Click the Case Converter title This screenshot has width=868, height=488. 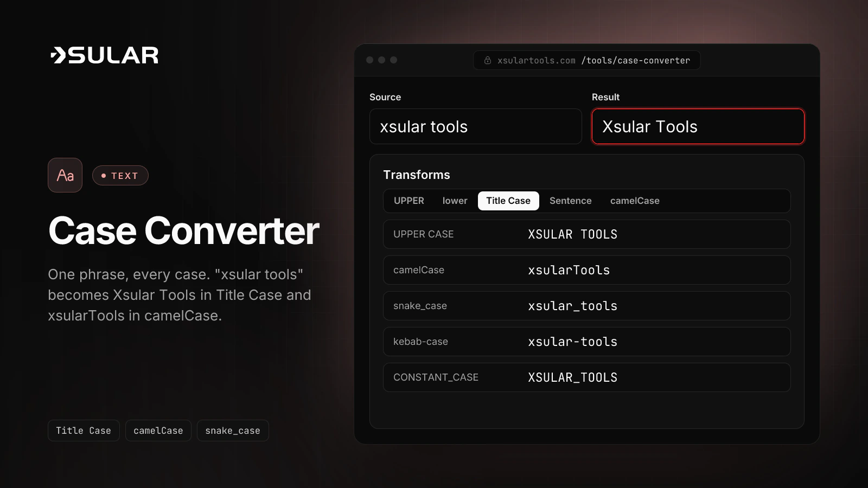pos(184,231)
